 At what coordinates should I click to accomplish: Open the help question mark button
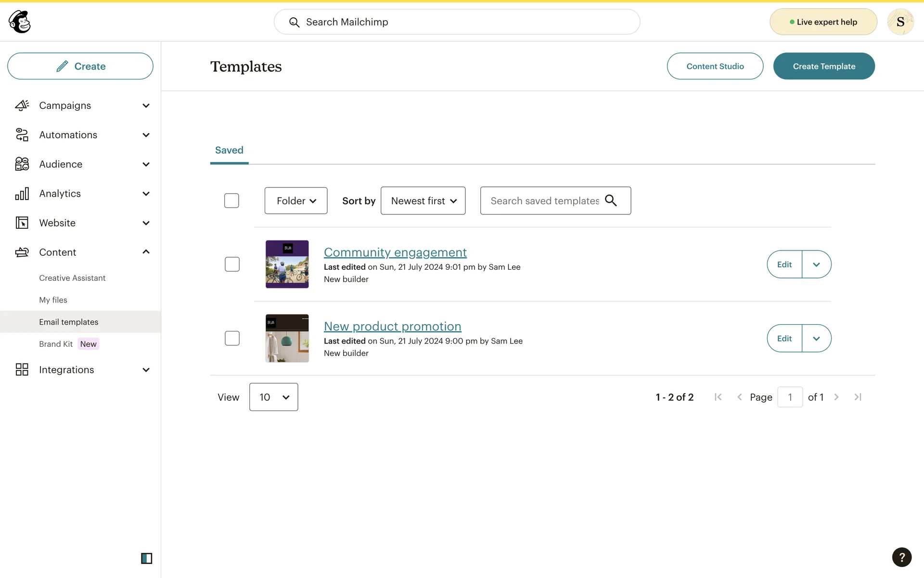(901, 557)
